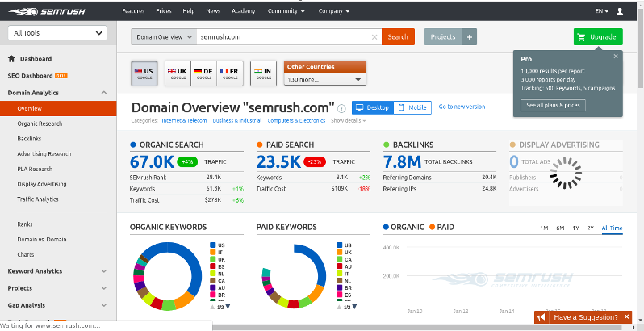Open the All Tools dropdown
The width and height of the screenshot is (644, 331).
56,33
